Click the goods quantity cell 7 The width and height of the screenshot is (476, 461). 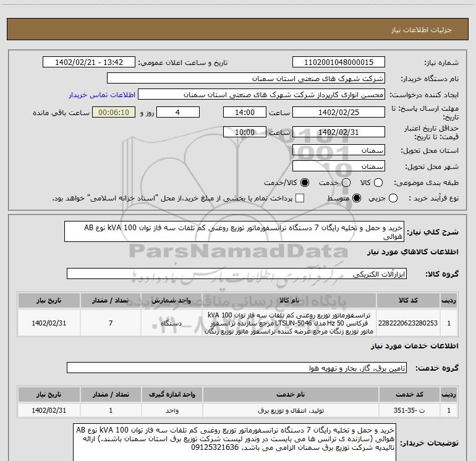coord(111,323)
